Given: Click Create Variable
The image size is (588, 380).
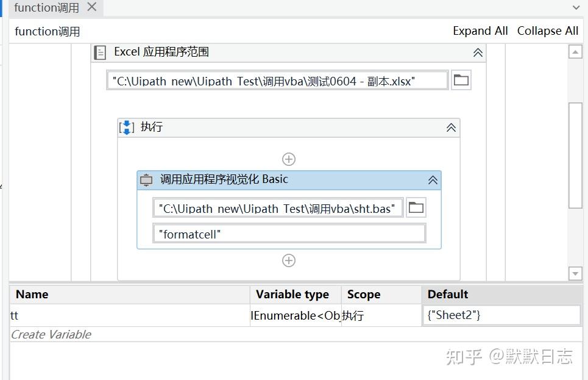Looking at the screenshot, I should [x=51, y=334].
